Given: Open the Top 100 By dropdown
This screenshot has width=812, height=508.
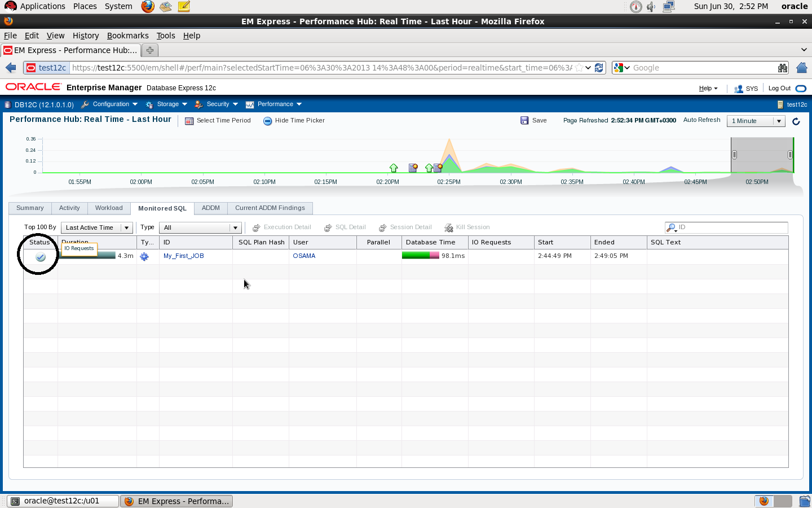Looking at the screenshot, I should pos(96,228).
